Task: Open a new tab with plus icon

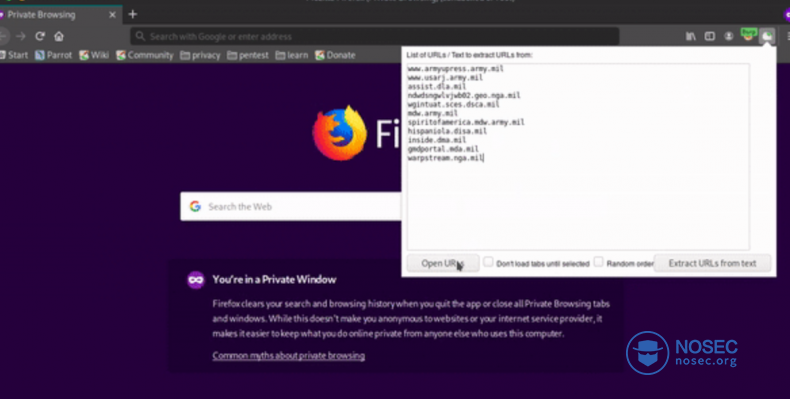Action: click(x=133, y=15)
